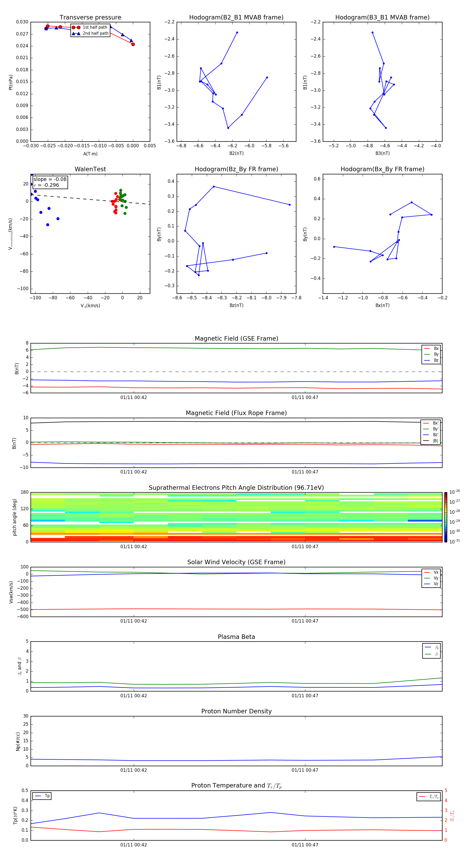
Task: Click the βp entry in Plasma Beta legend
Action: click(x=431, y=647)
